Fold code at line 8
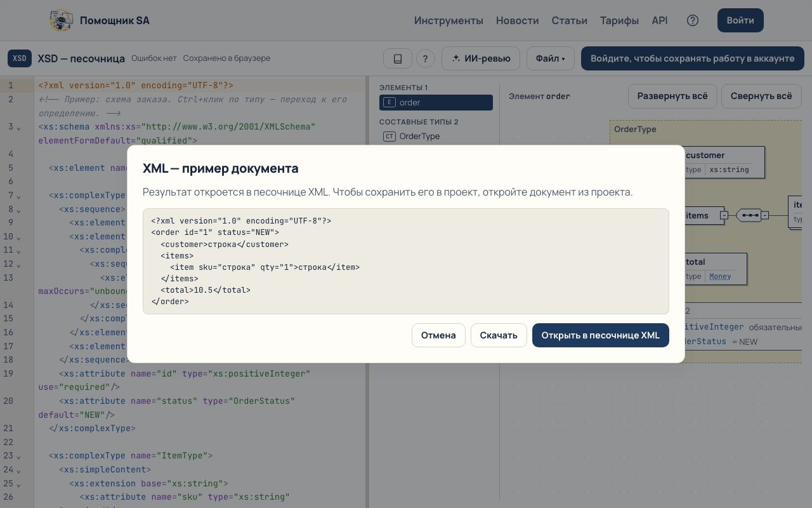 point(18,210)
